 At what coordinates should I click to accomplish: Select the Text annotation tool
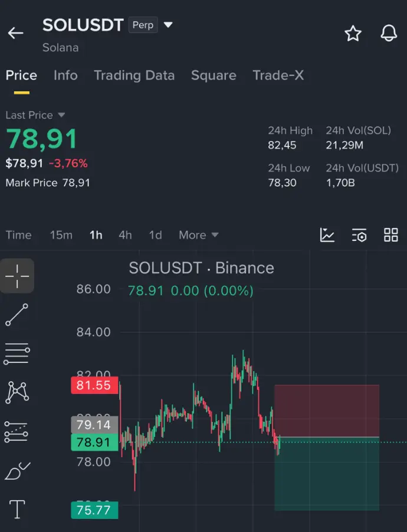pos(17,509)
